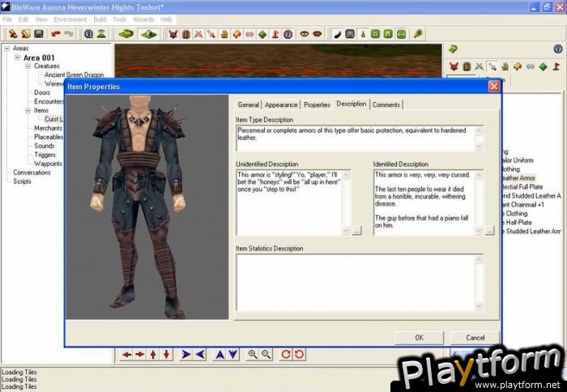Image resolution: width=567 pixels, height=392 pixels.
Task: Select the Paint Waypoints flag toolbar icon
Action: (275, 34)
